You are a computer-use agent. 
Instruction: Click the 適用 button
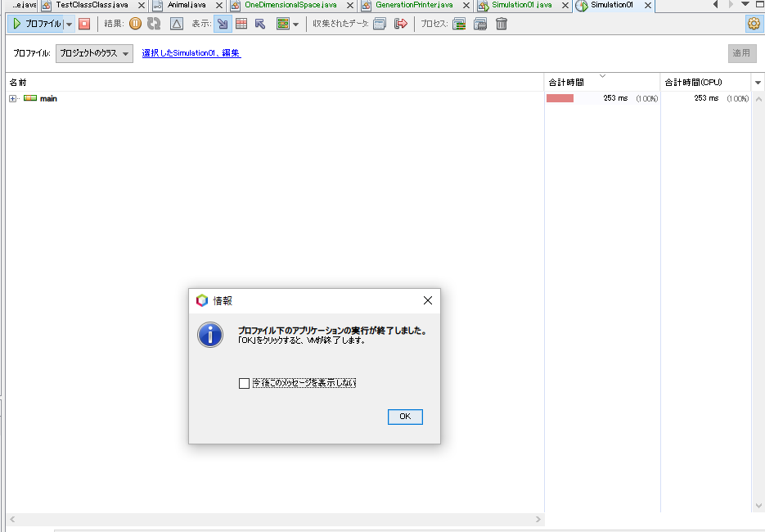(741, 52)
